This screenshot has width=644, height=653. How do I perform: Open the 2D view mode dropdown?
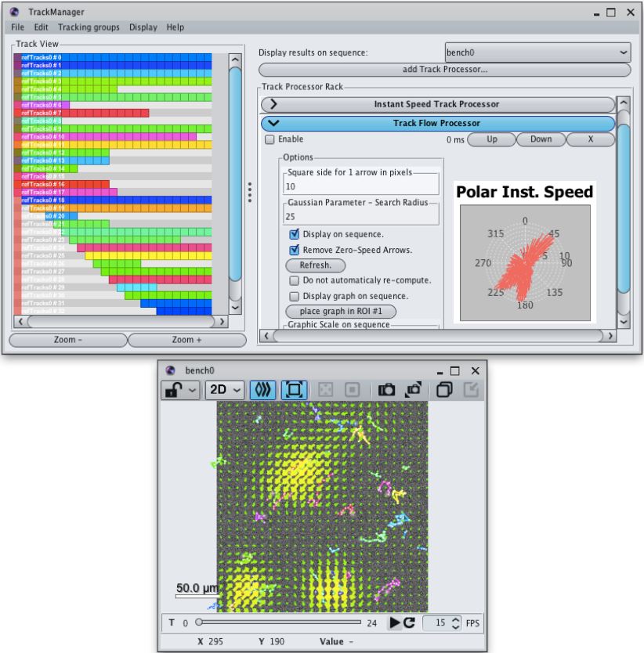(224, 390)
